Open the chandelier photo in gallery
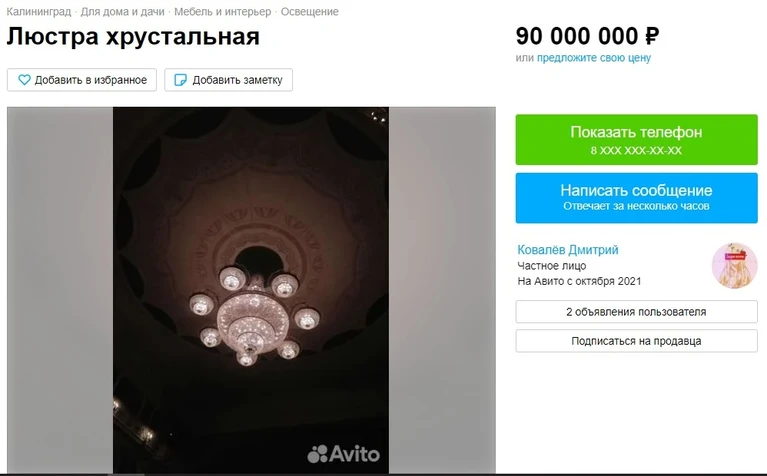 (x=251, y=290)
